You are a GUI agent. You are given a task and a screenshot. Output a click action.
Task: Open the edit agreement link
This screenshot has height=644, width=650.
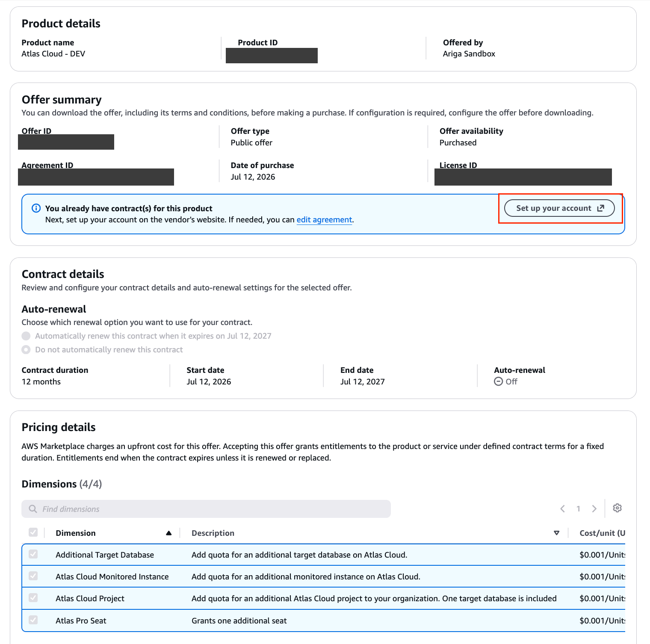click(324, 220)
